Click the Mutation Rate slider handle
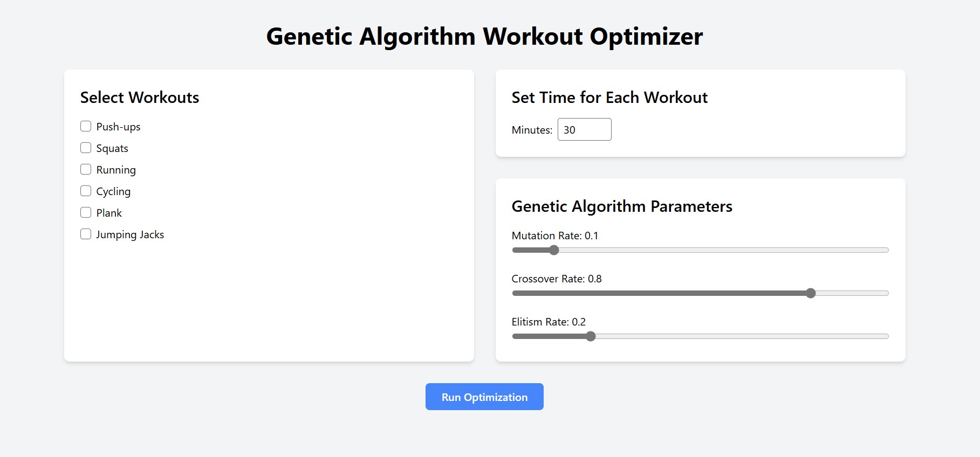This screenshot has width=980, height=457. coord(554,250)
